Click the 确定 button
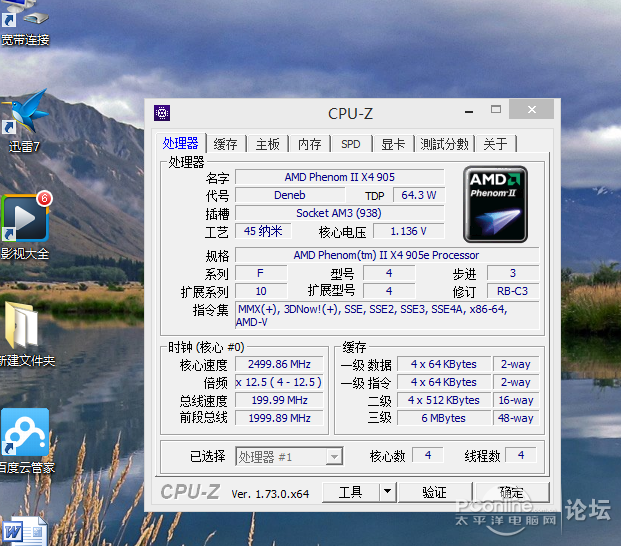The width and height of the screenshot is (621, 546). click(x=512, y=492)
